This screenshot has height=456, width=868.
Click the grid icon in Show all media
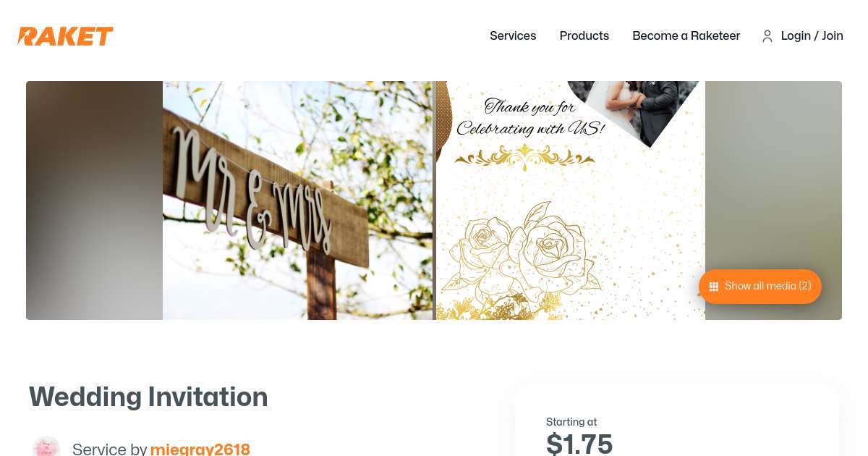pos(714,287)
